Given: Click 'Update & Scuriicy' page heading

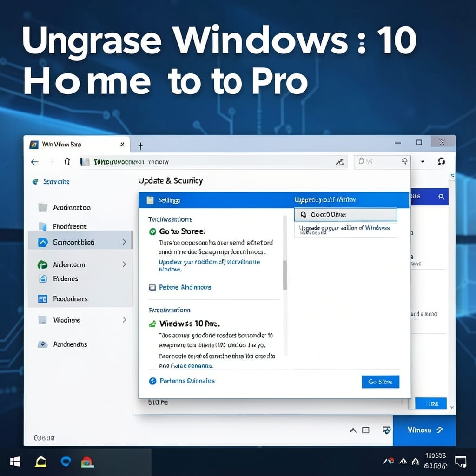Looking at the screenshot, I should coord(170,181).
